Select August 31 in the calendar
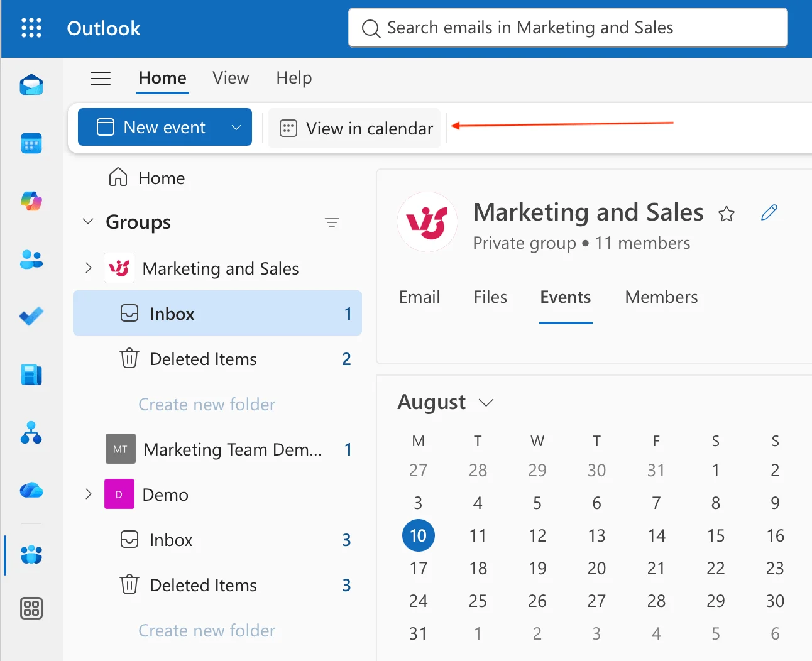This screenshot has height=661, width=812. [419, 633]
